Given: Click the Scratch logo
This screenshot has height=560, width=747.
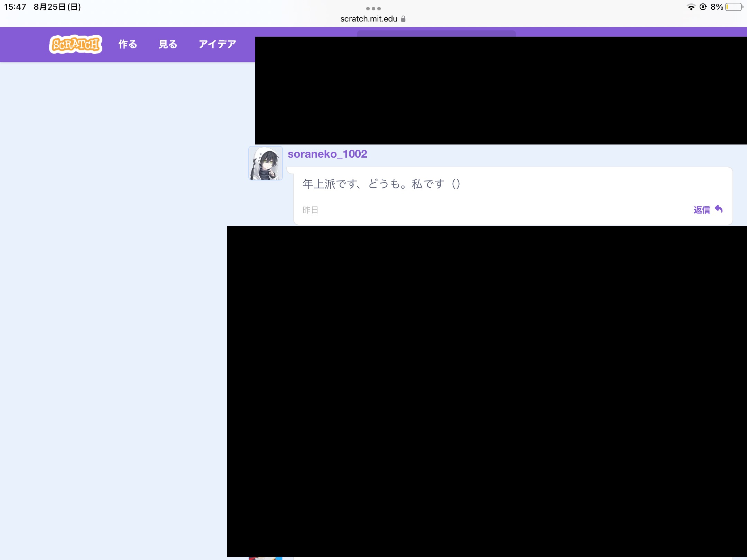Looking at the screenshot, I should [76, 44].
